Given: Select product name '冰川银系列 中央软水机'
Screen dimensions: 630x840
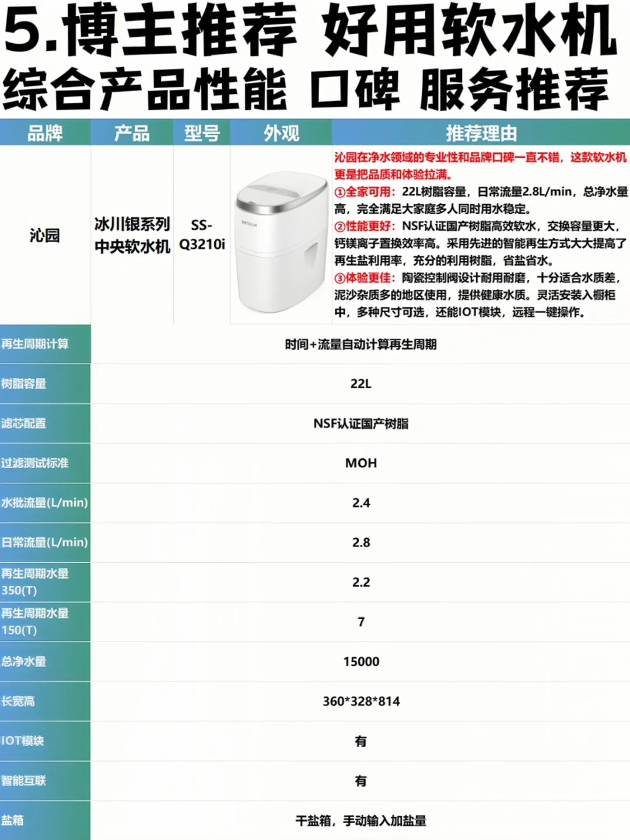Looking at the screenshot, I should [x=132, y=235].
